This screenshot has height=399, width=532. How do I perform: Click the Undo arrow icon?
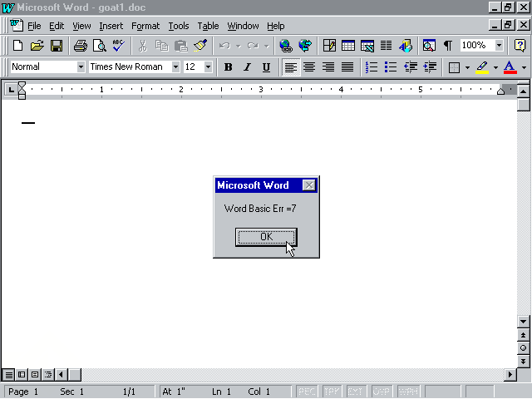pos(224,46)
